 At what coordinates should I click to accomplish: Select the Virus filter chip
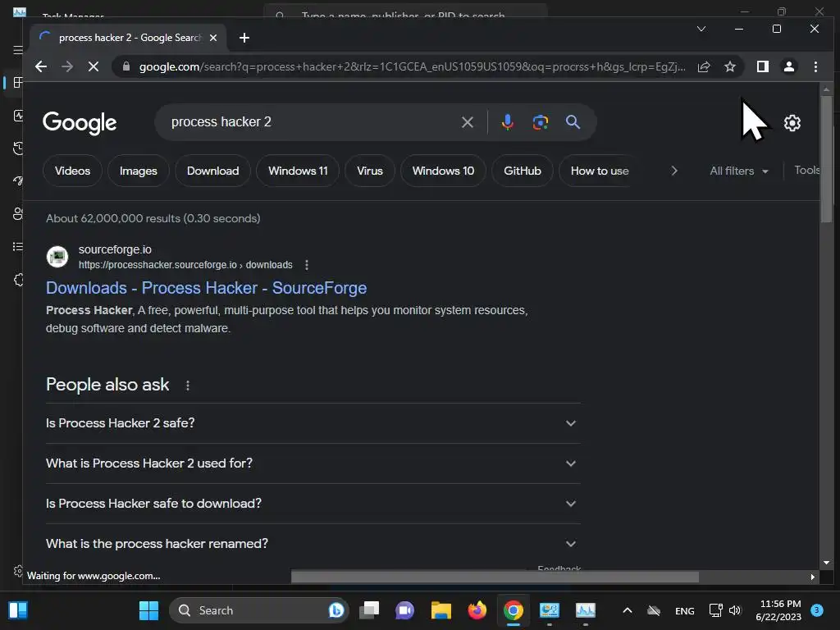(370, 171)
